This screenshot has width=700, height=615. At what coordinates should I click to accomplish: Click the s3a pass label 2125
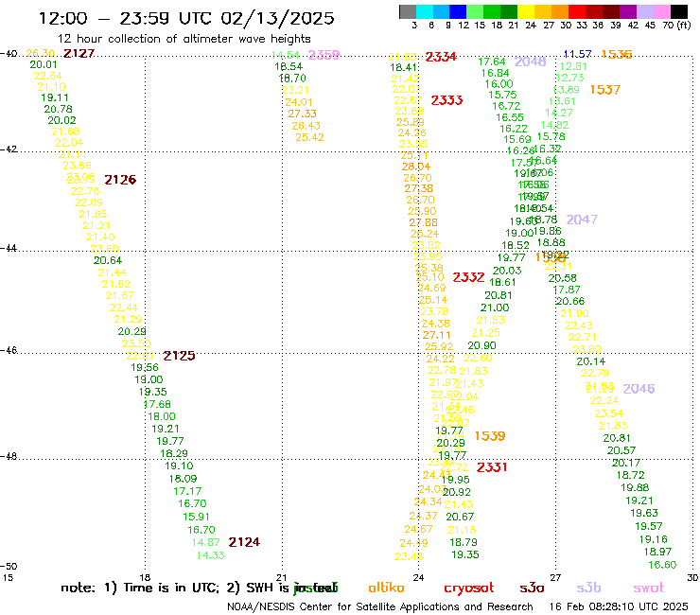179,356
